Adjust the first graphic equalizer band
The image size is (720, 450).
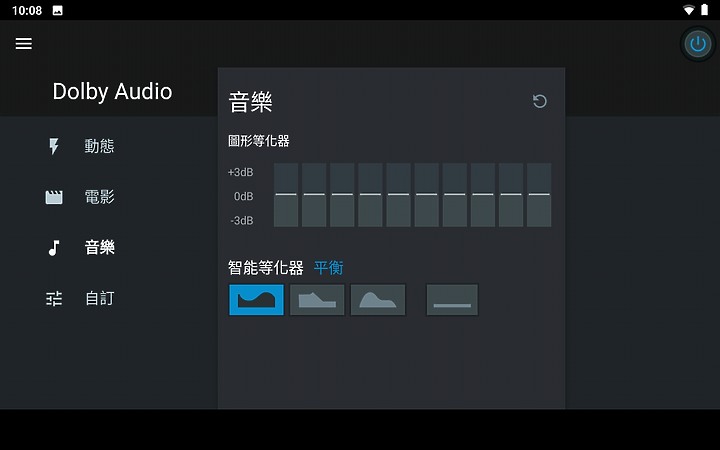tap(286, 195)
